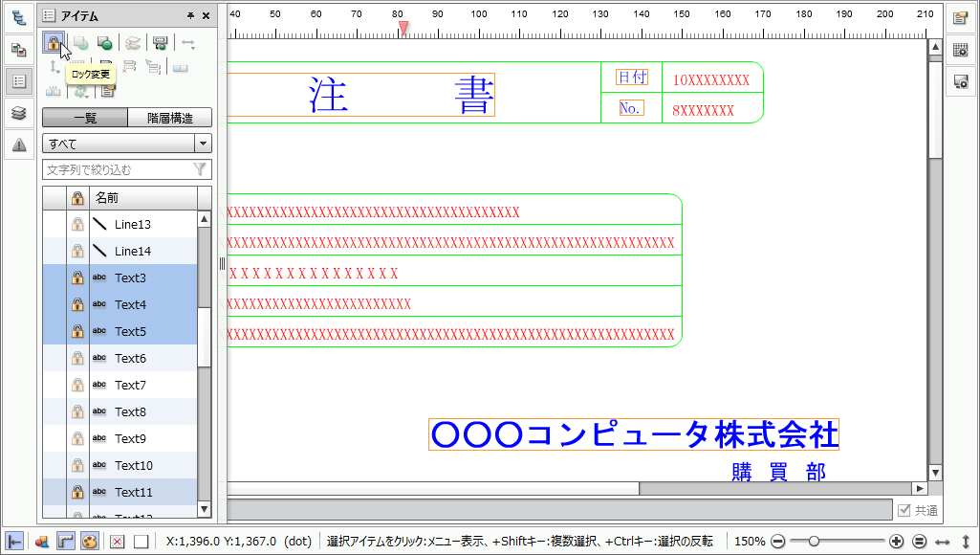Open the properties panel icon on right sidebar
Screen dimensions: 980x555
(961, 18)
